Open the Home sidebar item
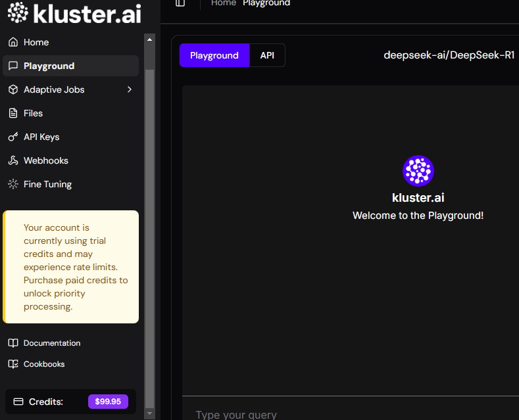The image size is (519, 420). (x=70, y=42)
